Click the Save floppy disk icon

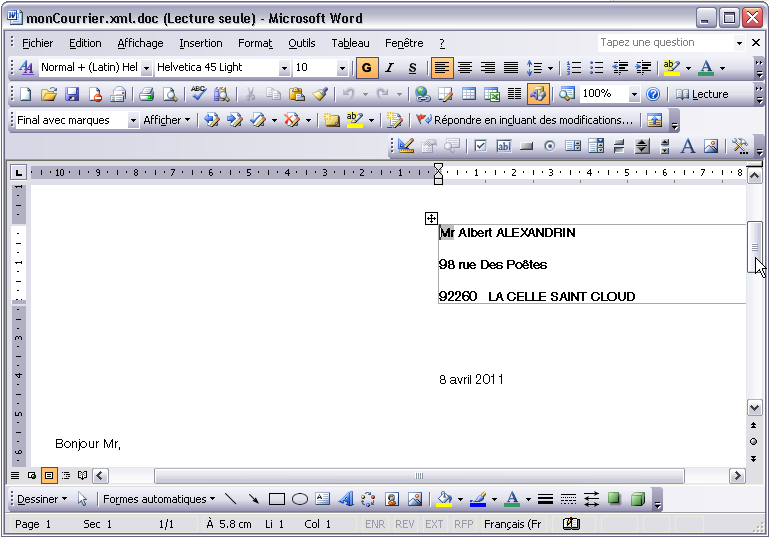[x=72, y=94]
